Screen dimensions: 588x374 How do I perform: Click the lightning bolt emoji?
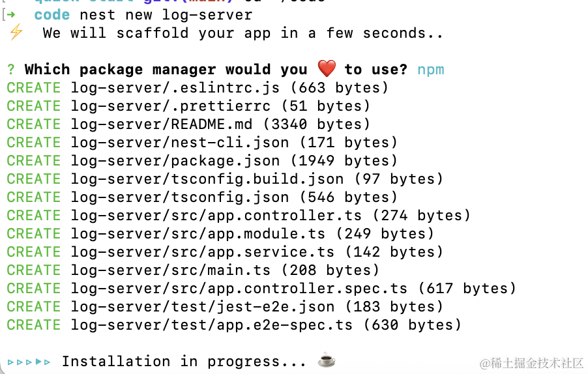pyautogui.click(x=16, y=33)
